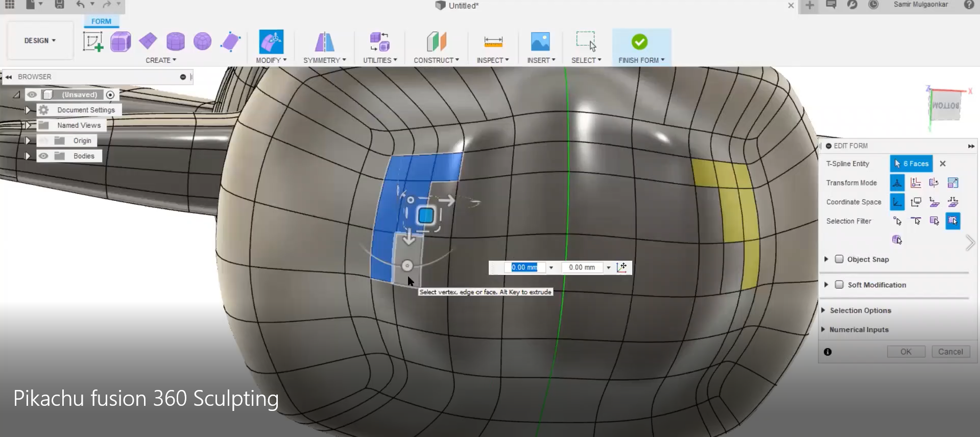Image resolution: width=980 pixels, height=437 pixels.
Task: Select the T-Spline Box tool
Action: [x=121, y=41]
